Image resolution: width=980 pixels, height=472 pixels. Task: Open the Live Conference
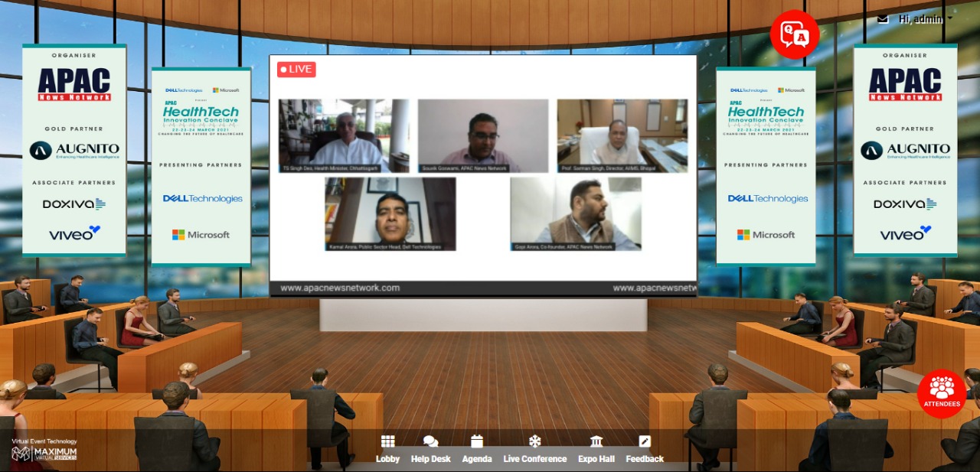click(x=535, y=450)
